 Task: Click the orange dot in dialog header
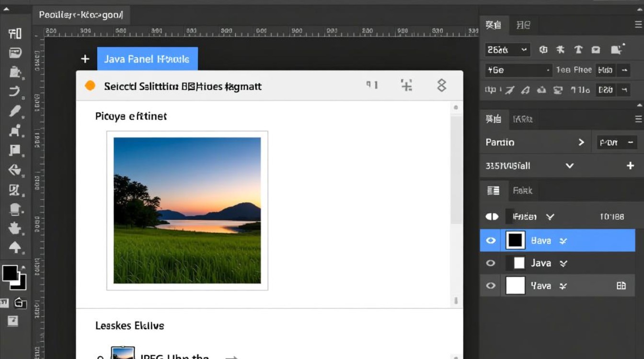click(90, 86)
